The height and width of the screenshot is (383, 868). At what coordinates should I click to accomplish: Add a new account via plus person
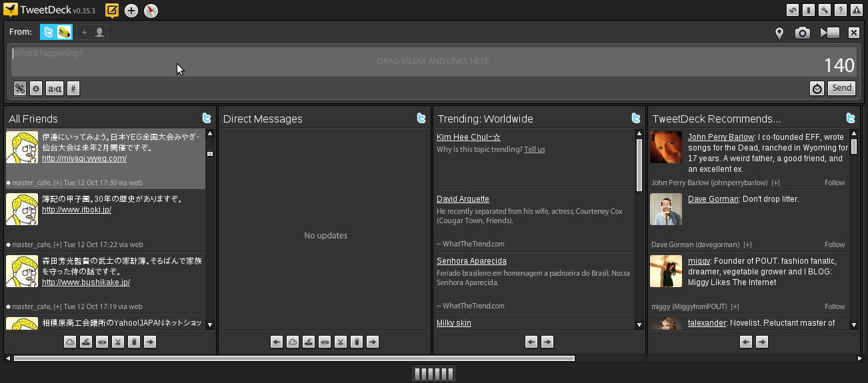pos(92,32)
